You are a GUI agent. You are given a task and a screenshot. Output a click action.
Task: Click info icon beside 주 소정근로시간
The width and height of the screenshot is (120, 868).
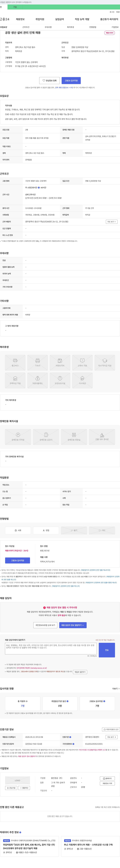[x=39, y=188]
